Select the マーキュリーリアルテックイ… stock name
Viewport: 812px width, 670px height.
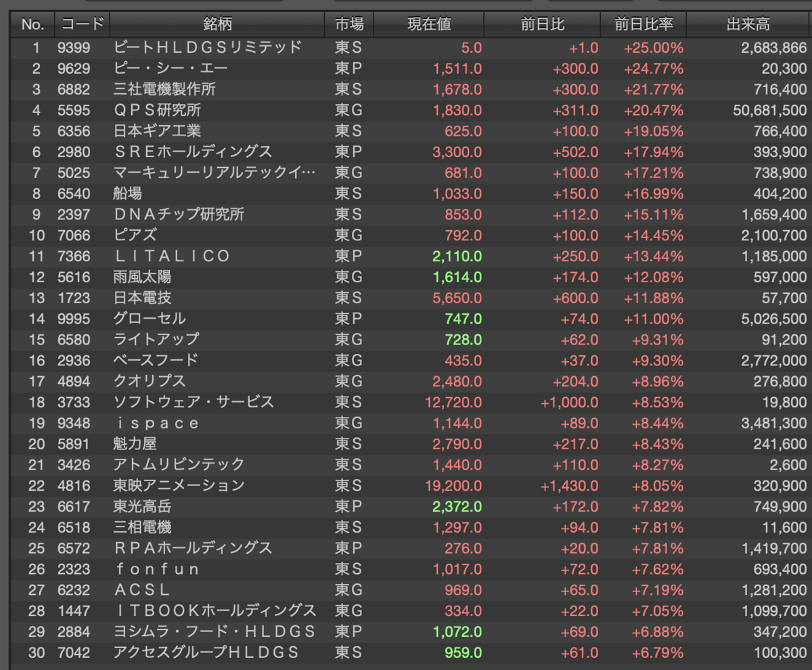coord(215,173)
